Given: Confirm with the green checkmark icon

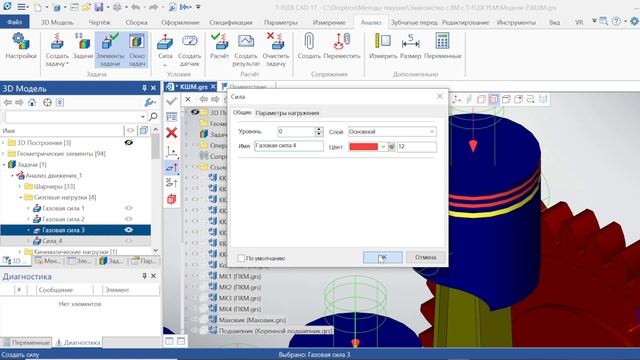Looking at the screenshot, I should 172,101.
